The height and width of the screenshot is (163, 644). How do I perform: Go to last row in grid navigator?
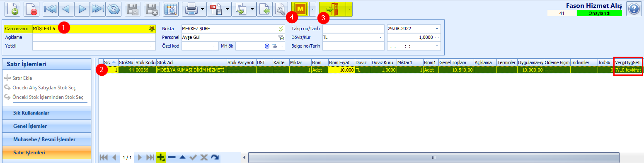(150, 158)
